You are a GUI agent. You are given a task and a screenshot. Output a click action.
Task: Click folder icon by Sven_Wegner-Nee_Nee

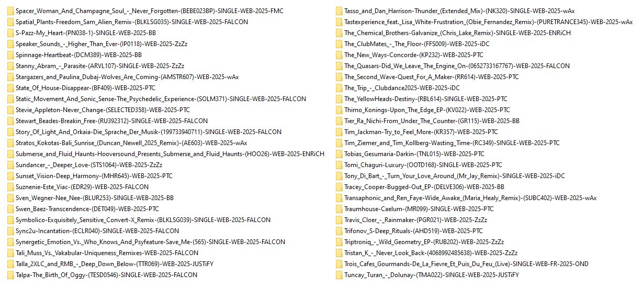pos(10,197)
